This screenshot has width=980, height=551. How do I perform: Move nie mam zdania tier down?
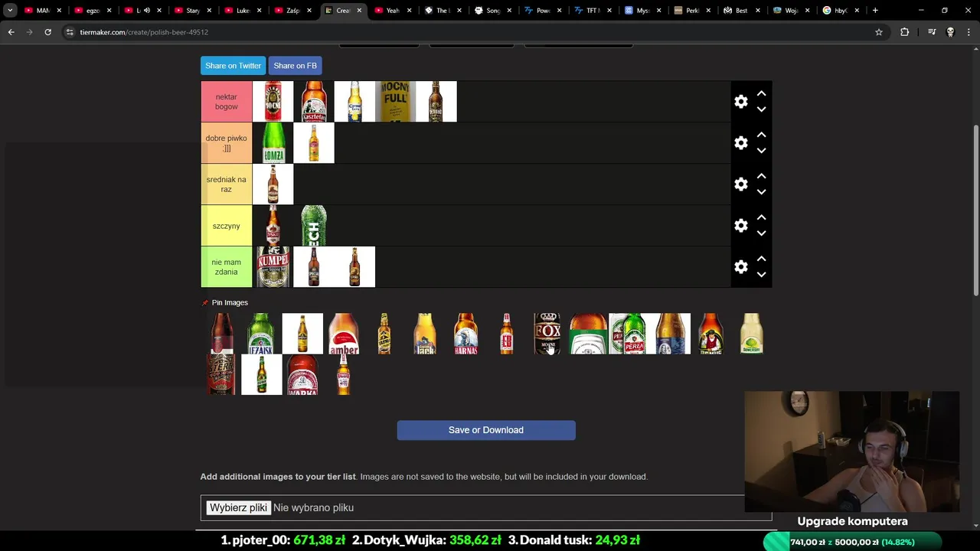[x=761, y=275]
